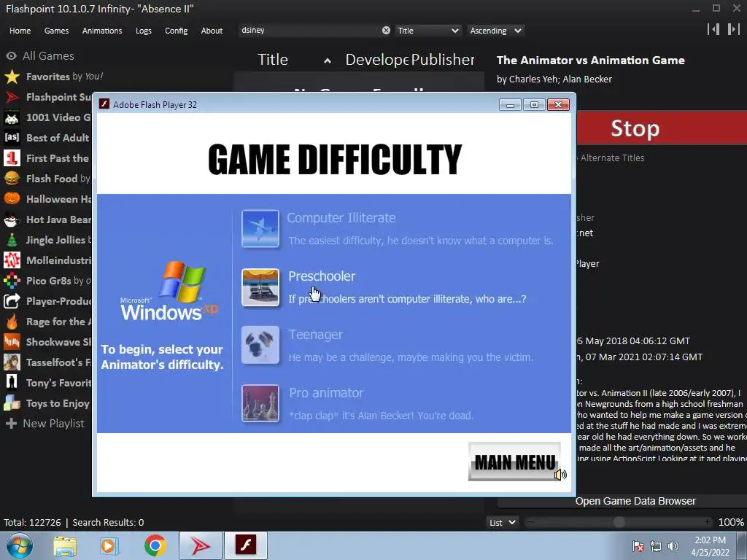
Task: Open the Title sort-by dropdown
Action: [x=427, y=31]
